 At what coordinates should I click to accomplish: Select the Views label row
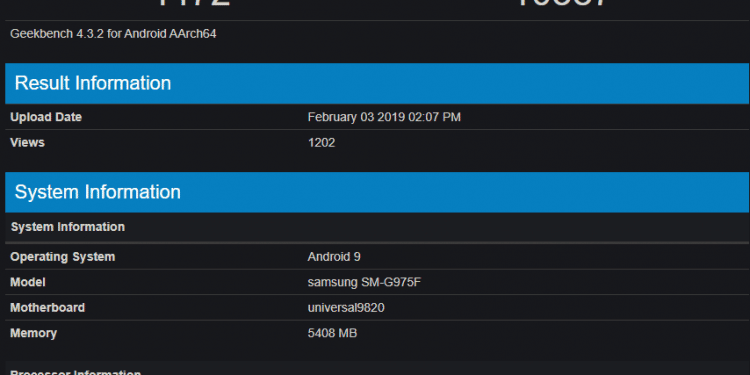[377, 143]
